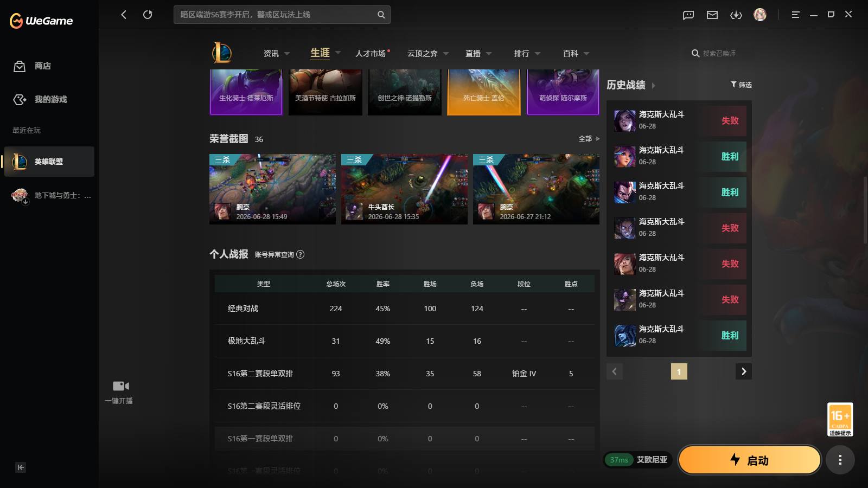
Task: Click the summoner search magnifier icon
Action: click(695, 53)
